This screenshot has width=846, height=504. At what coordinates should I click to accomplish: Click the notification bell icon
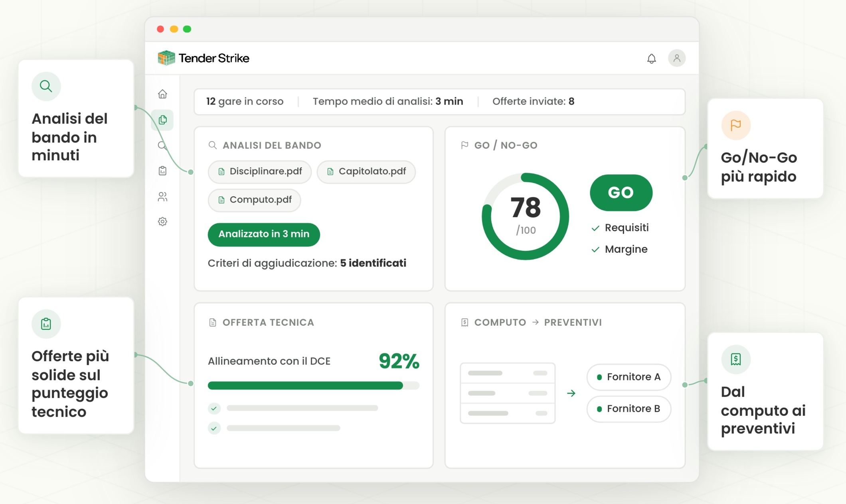651,59
